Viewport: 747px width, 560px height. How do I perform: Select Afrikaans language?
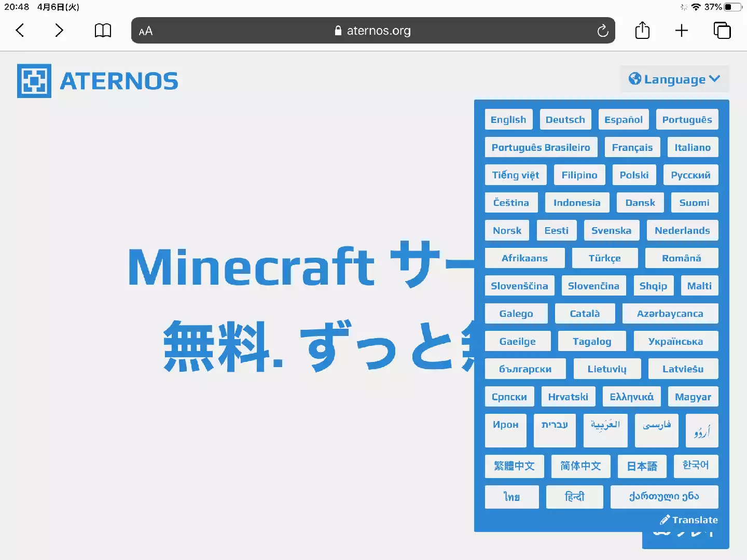click(x=524, y=258)
